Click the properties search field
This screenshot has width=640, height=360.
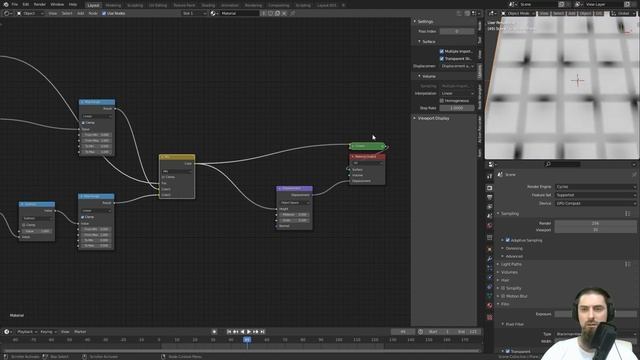[563, 164]
